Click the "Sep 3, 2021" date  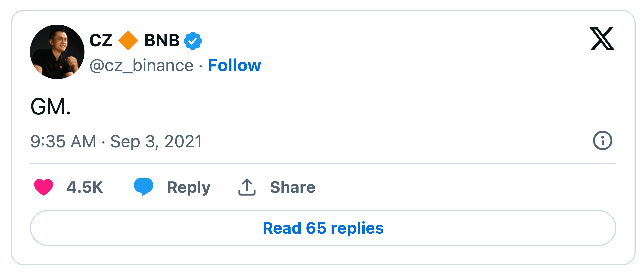[x=156, y=141]
